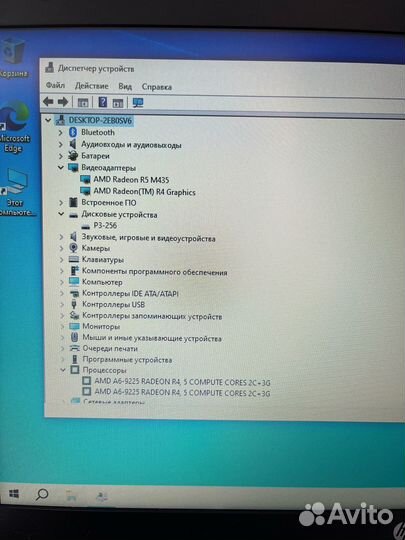Select the DESKTOP-2EB0SV6 computer name
Screen dimensions: 405x540
[100, 121]
